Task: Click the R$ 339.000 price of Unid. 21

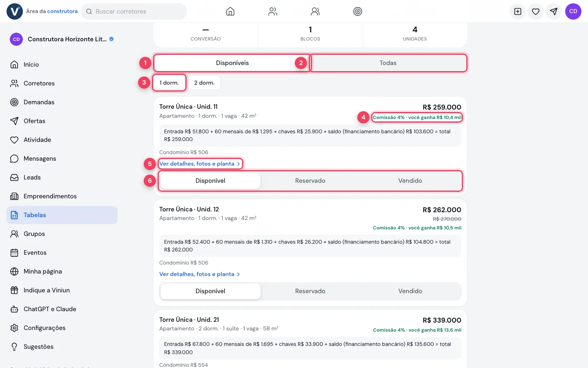Action: coord(442,320)
